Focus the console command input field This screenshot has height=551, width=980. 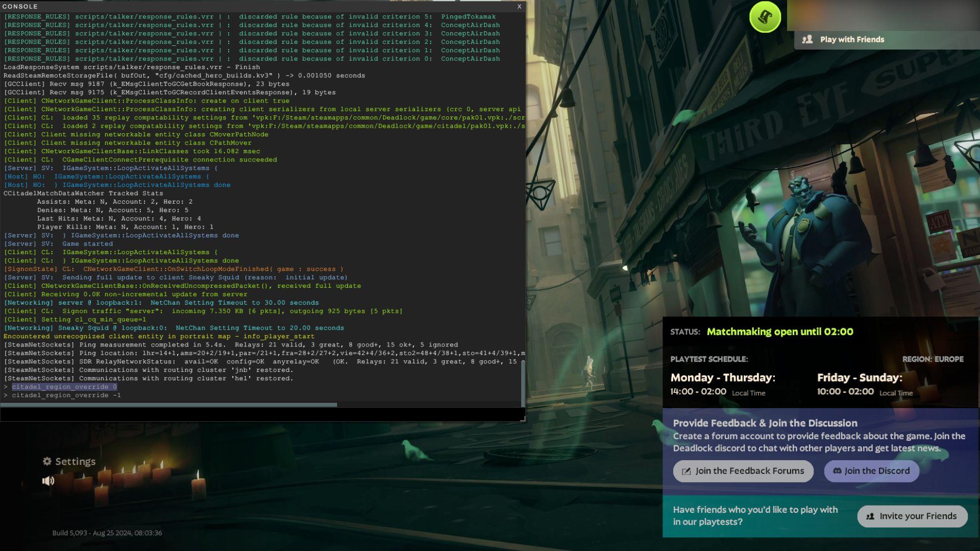(260, 414)
